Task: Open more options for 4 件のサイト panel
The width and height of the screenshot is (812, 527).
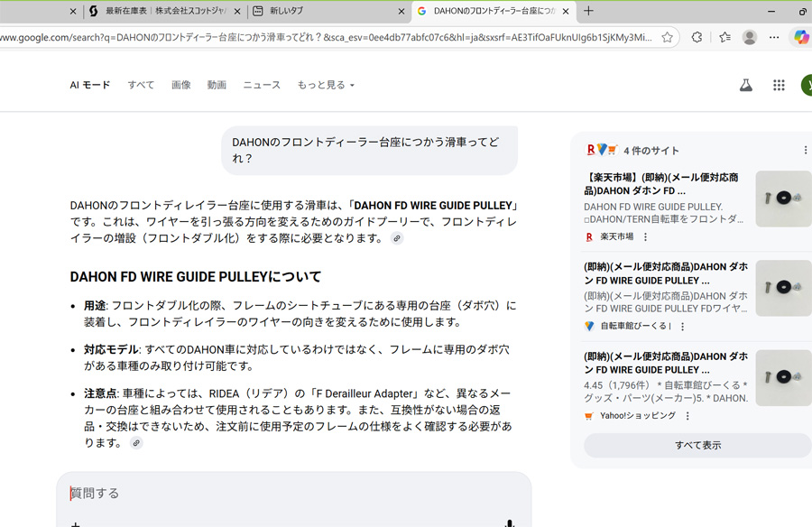Action: point(805,150)
